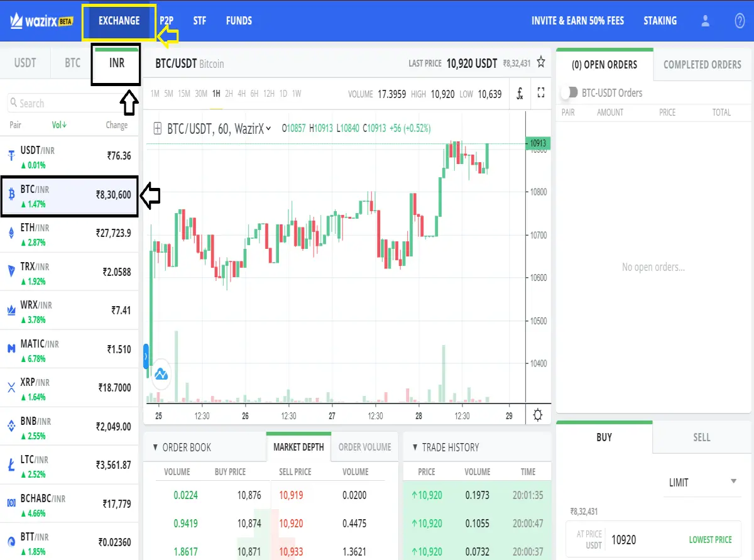Click the MATIC coin icon
Screen dimensions: 754x560
(11, 349)
